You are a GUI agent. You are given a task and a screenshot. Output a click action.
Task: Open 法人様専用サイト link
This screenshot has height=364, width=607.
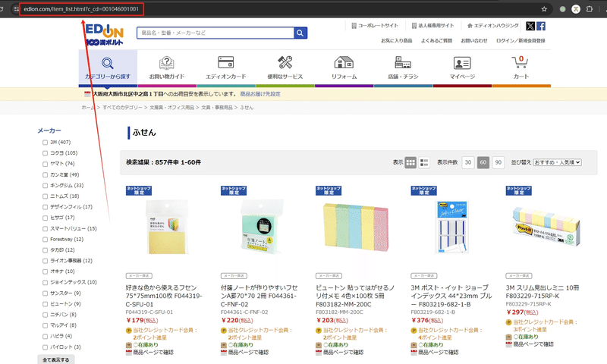point(432,26)
